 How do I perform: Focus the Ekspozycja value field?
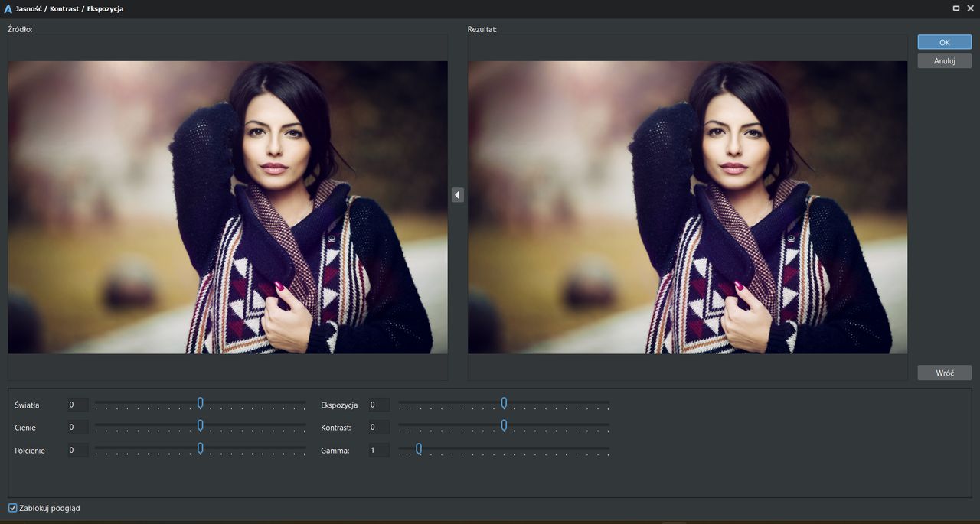click(378, 405)
